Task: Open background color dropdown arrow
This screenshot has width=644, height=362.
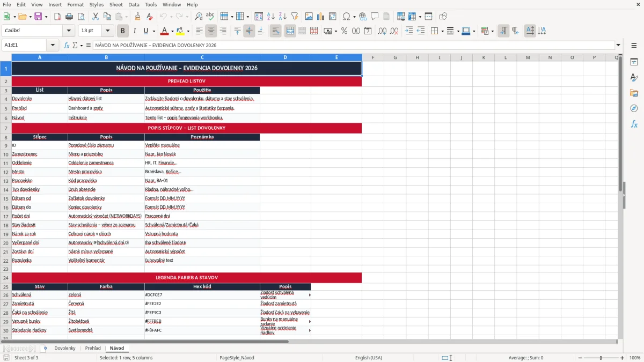Action: (x=187, y=31)
